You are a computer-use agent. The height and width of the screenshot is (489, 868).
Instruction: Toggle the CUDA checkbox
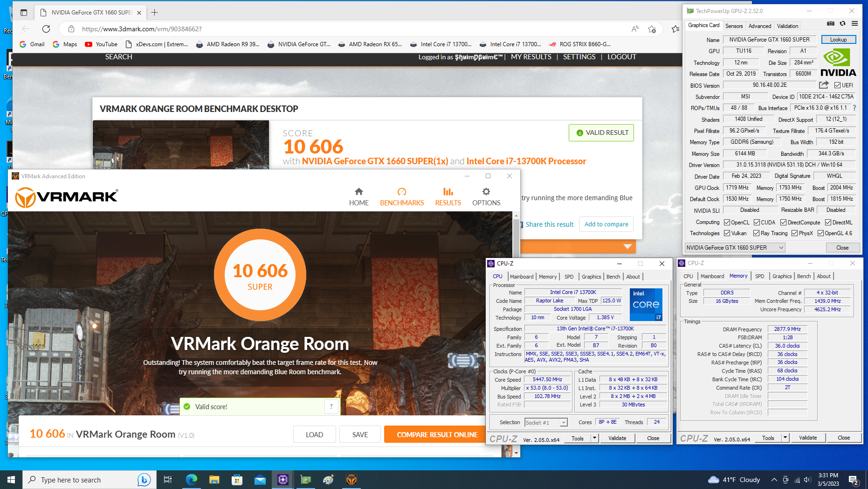[x=757, y=223]
